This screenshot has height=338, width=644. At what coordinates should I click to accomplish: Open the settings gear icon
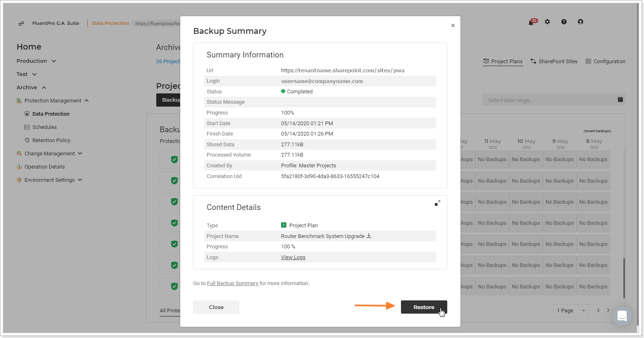pos(547,22)
